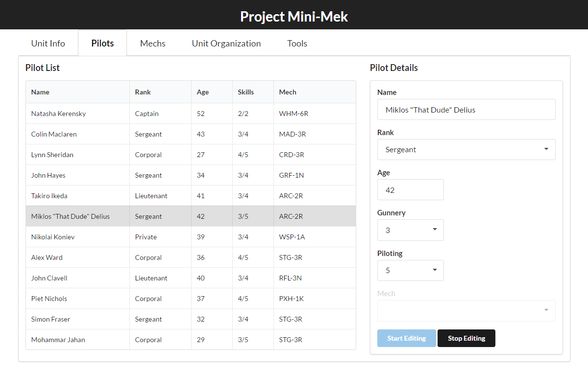The image size is (588, 372).
Task: Select pilot Takiro Ikeda
Action: pos(191,196)
